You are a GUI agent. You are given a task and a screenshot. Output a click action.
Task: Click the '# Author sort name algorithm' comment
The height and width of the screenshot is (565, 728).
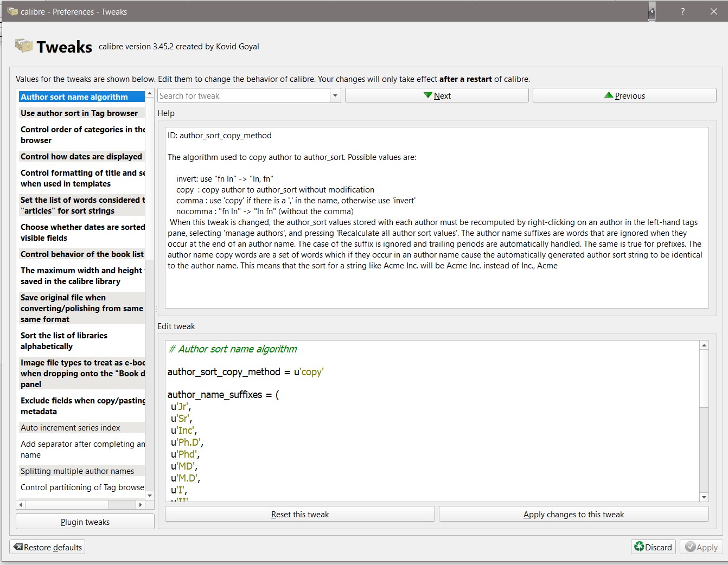tap(233, 349)
